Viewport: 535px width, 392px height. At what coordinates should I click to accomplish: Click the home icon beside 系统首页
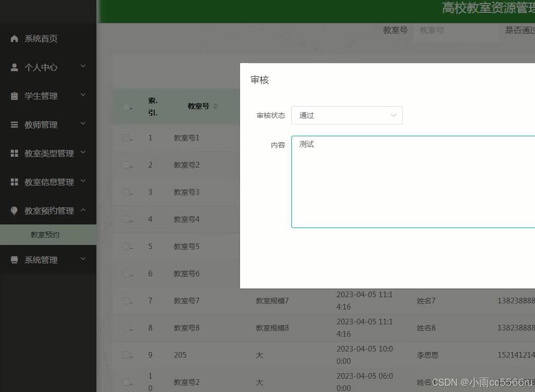14,38
